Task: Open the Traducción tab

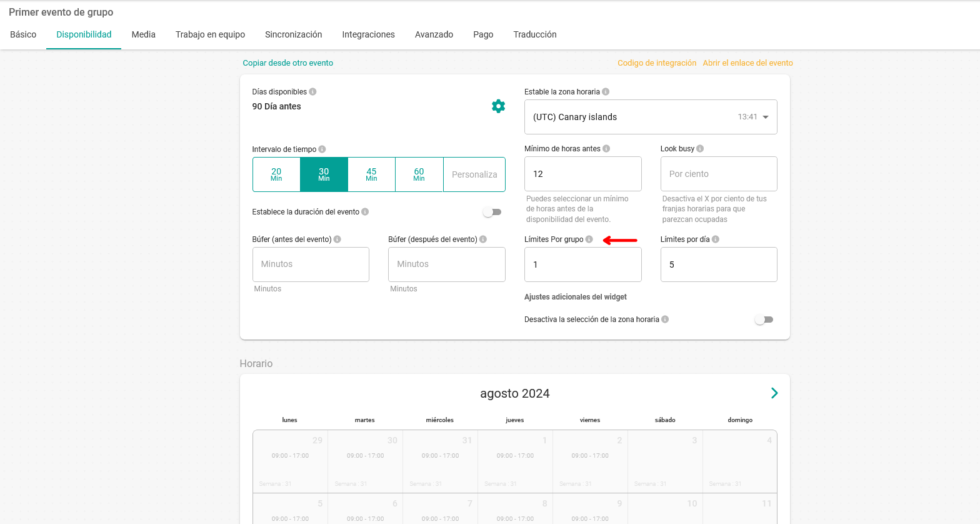Action: 535,35
